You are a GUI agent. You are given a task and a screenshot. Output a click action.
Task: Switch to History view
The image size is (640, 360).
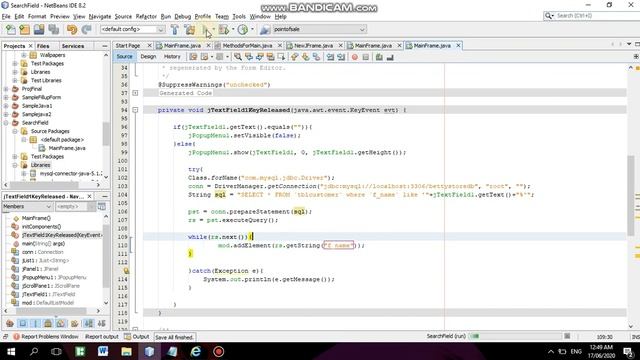pyautogui.click(x=172, y=57)
